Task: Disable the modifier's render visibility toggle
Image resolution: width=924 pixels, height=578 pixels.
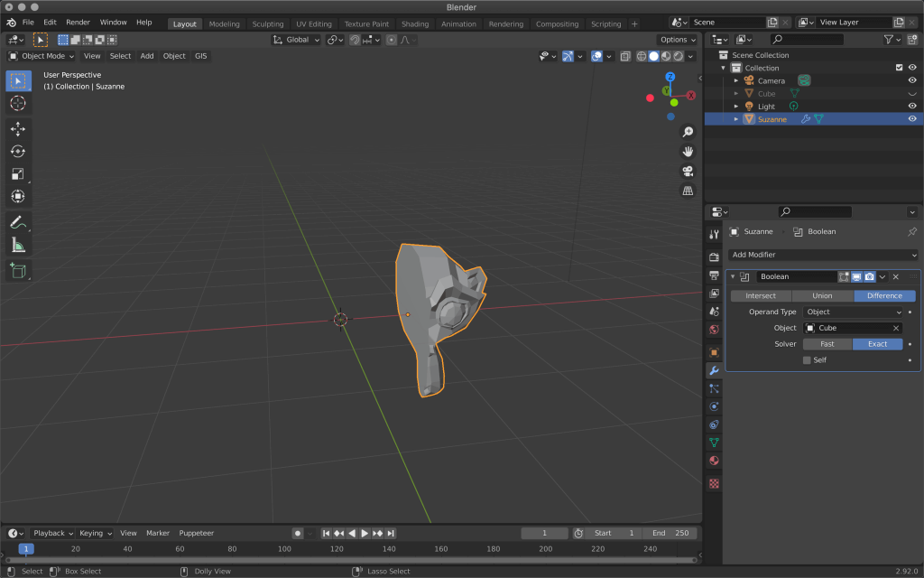Action: (x=869, y=276)
